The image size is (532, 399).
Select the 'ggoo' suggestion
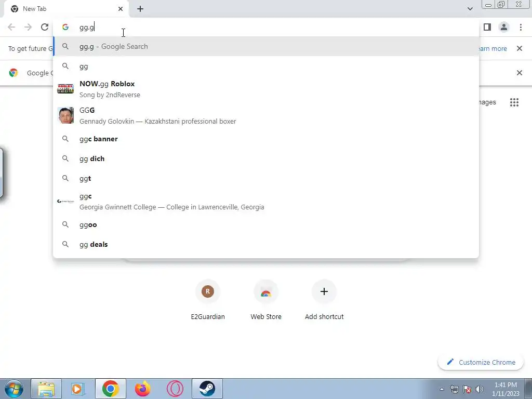(267, 224)
